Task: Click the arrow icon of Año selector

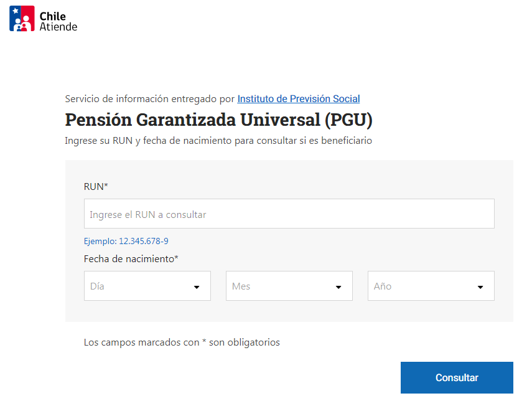Action: [x=480, y=287]
